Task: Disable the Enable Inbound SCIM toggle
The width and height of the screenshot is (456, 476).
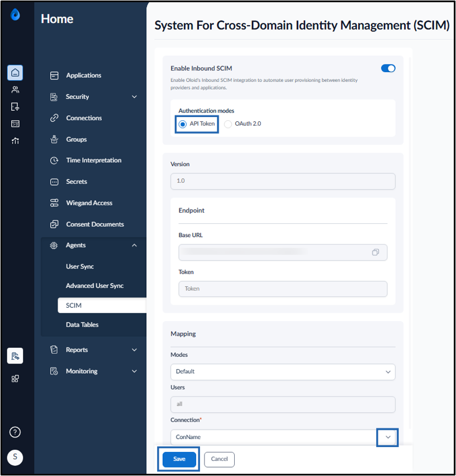Action: (x=388, y=68)
